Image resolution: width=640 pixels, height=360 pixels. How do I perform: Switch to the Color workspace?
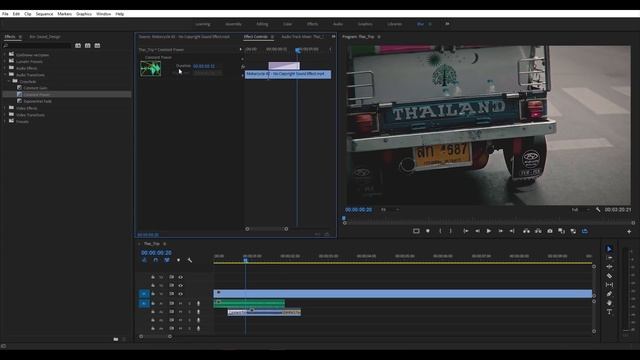(287, 24)
